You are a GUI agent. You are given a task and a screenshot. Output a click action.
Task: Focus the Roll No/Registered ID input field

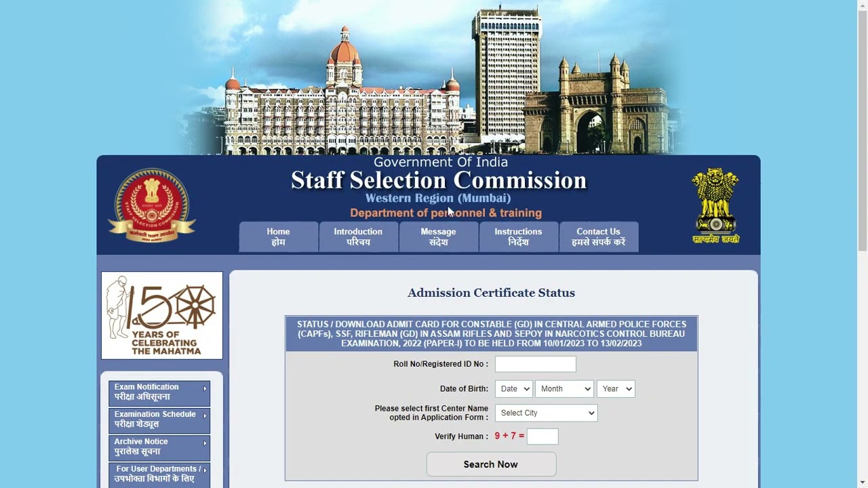(x=536, y=364)
